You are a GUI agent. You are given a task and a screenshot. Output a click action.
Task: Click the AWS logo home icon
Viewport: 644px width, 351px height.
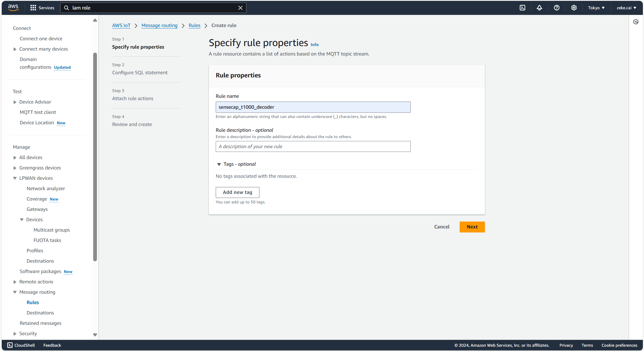13,8
